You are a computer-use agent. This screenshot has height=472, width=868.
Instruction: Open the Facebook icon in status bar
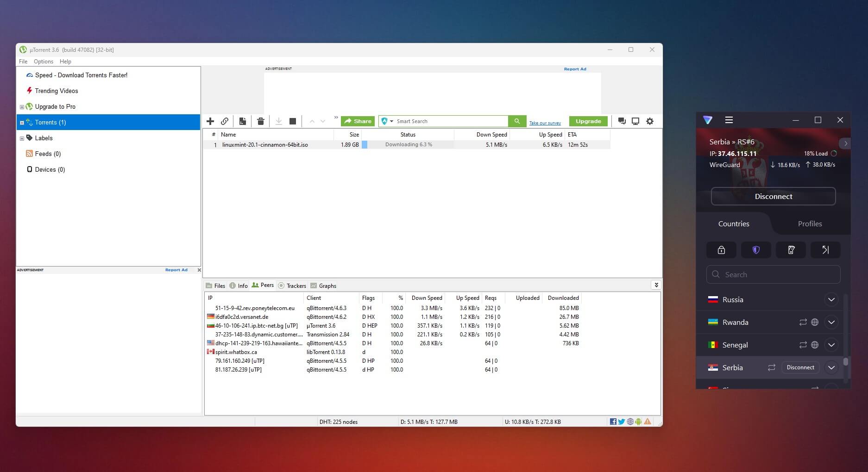[x=613, y=422]
